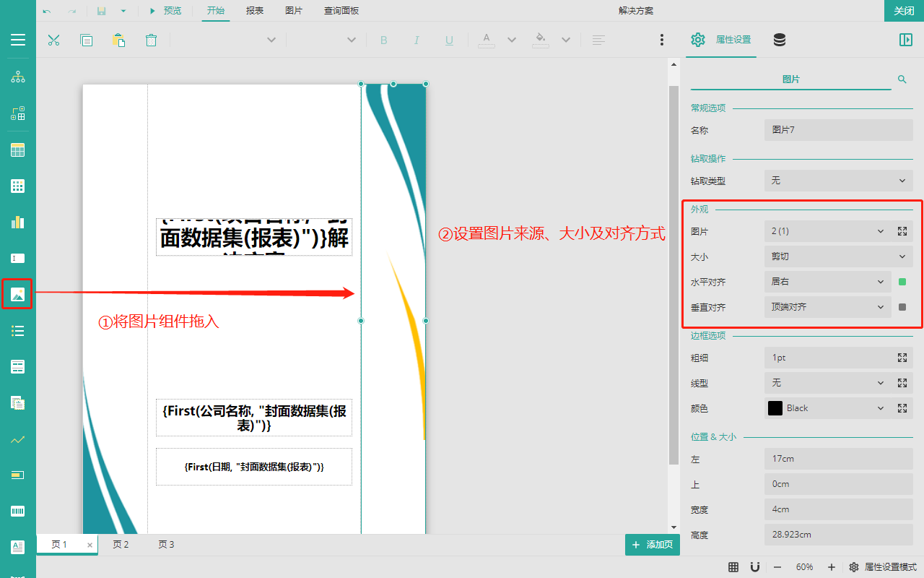Toggle green square beside 水平对齐
Screen dimensions: 924x578
tap(902, 282)
